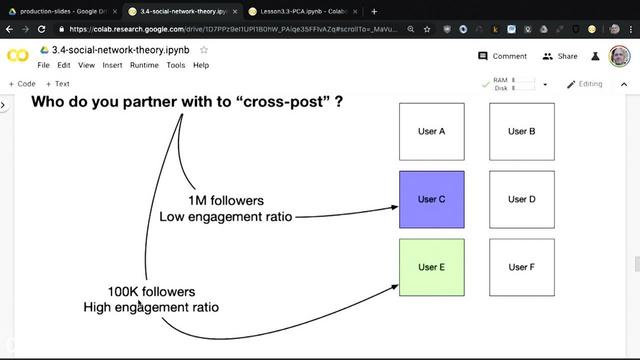Click the 'High engagement ratio' text
The width and height of the screenshot is (640, 360).
(151, 307)
